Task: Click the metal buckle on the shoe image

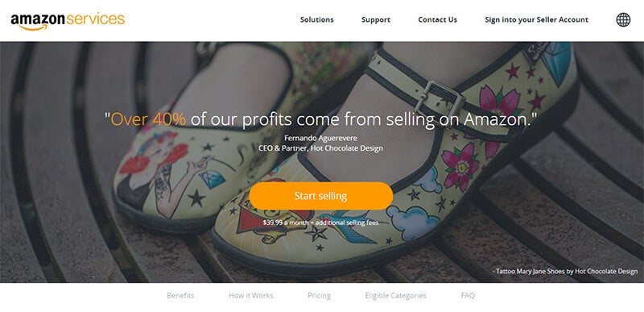Action: point(440,98)
